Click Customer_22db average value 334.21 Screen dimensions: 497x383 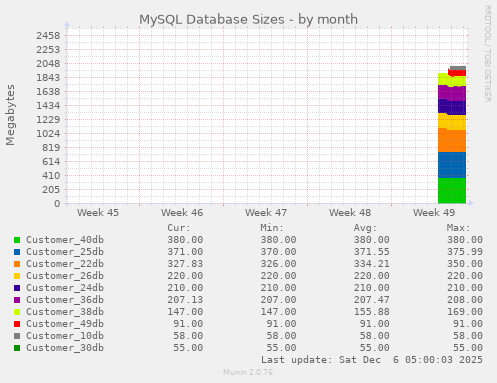coord(372,264)
